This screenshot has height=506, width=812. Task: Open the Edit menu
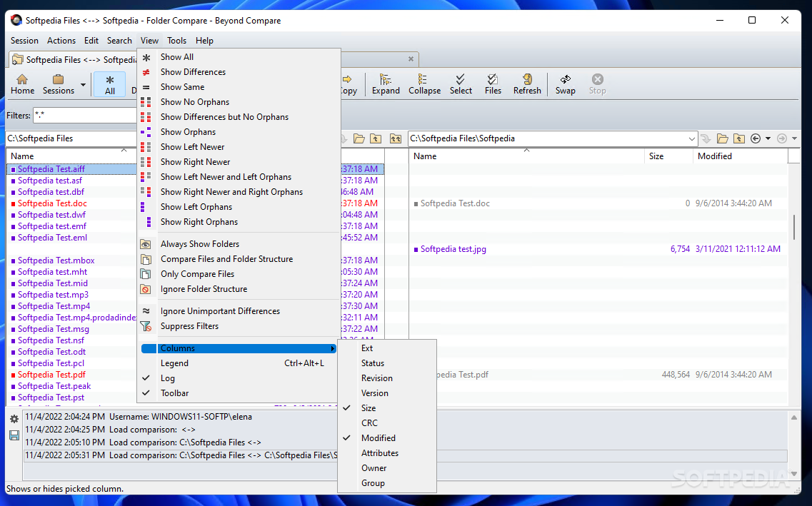[91, 41]
